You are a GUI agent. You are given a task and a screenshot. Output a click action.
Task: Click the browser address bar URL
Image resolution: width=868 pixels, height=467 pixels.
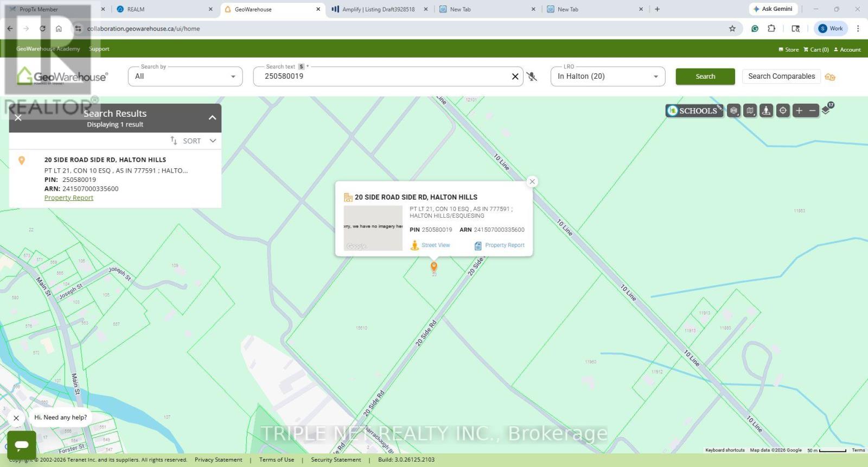143,29
